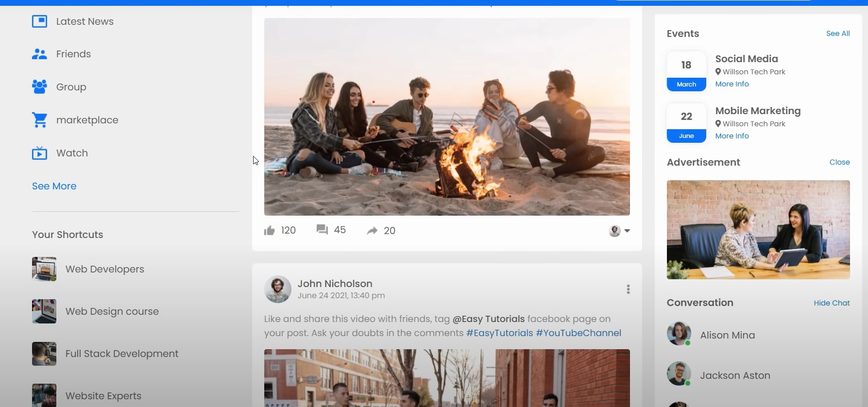
Task: Click the #EasyTutorials hashtag
Action: coord(499,333)
